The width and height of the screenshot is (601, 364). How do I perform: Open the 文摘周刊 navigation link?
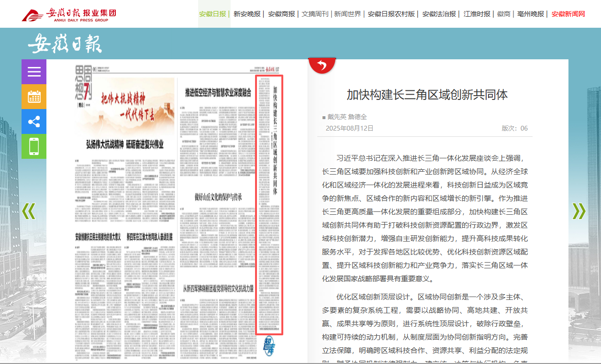[x=315, y=14]
